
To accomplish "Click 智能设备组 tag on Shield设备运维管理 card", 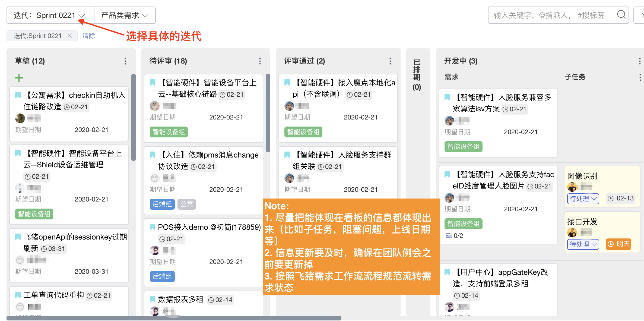I will [34, 214].
